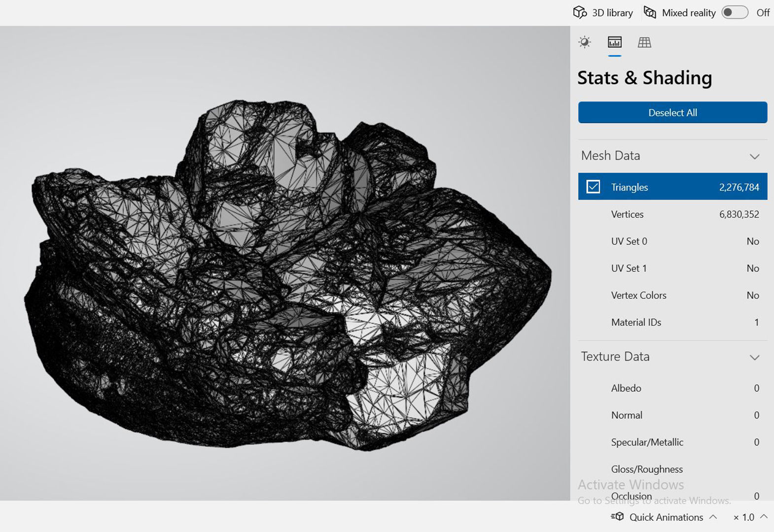This screenshot has height=532, width=774.
Task: Collapse the Mesh Data section chevron
Action: [754, 156]
